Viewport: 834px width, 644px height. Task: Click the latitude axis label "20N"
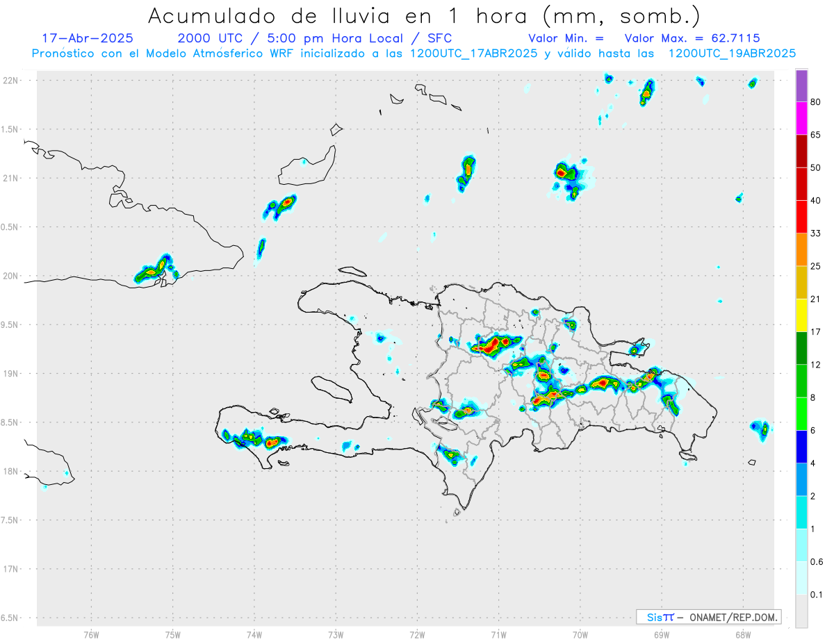10,276
